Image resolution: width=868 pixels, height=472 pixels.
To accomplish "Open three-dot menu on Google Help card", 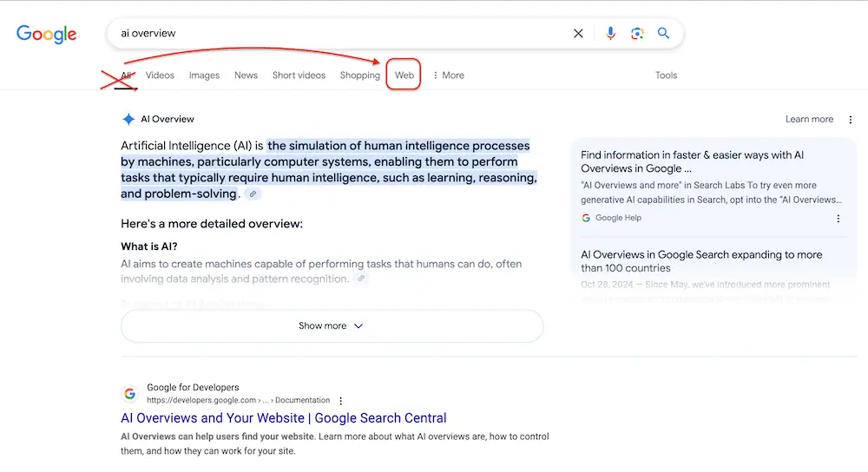I will pos(838,219).
